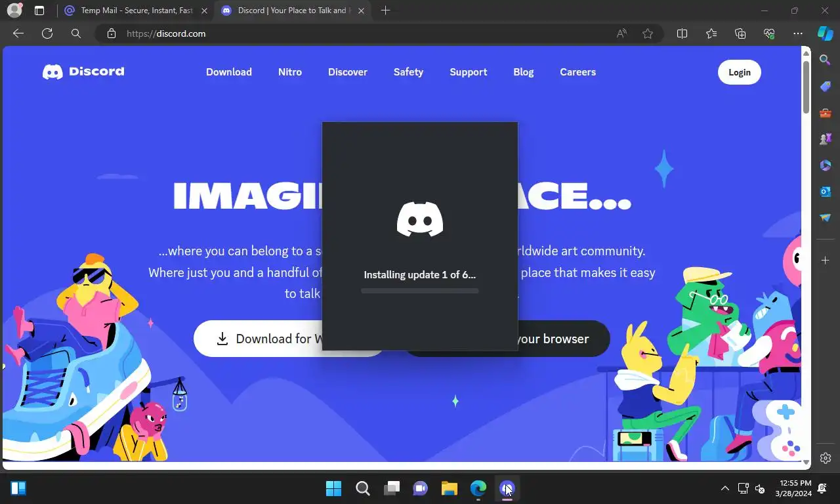
Task: Open the Favorites list icon
Action: point(711,33)
